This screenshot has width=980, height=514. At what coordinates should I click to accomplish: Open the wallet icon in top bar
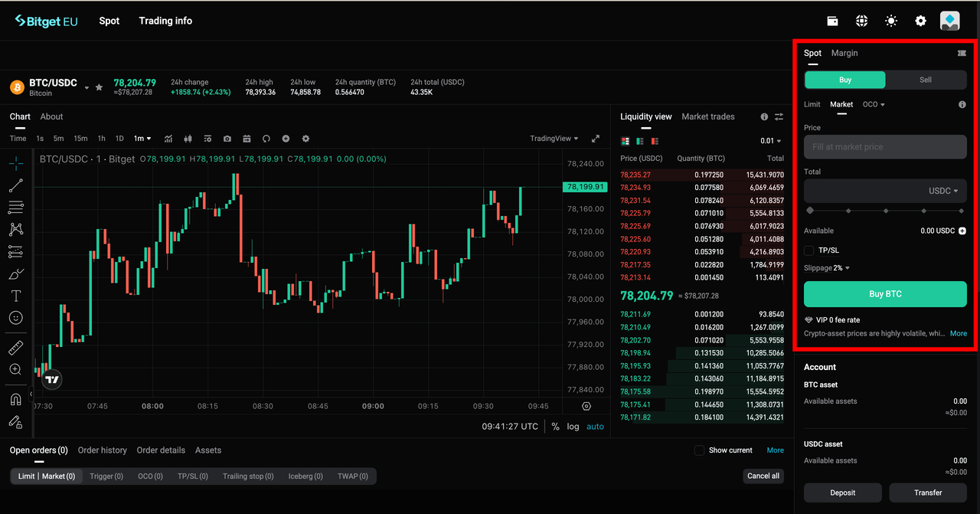tap(832, 21)
